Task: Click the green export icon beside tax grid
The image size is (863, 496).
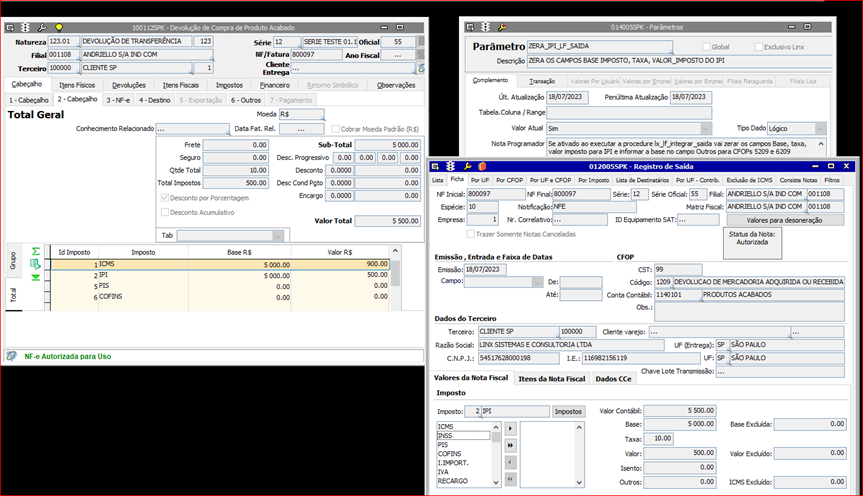Action: point(36,264)
